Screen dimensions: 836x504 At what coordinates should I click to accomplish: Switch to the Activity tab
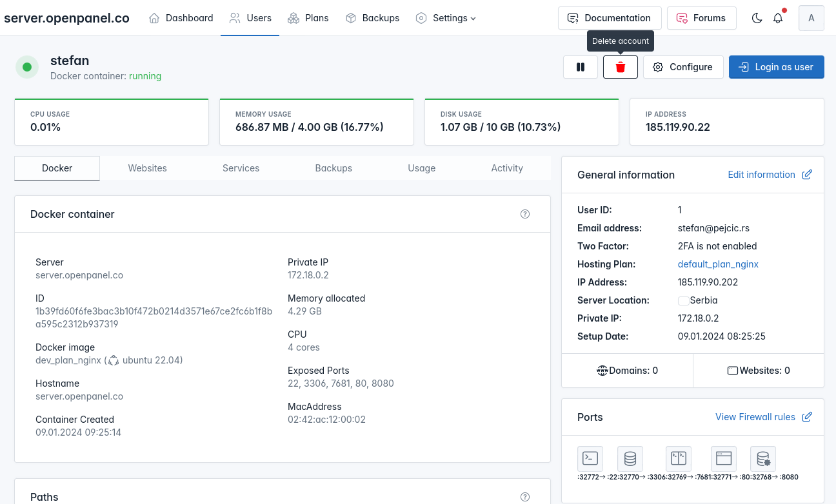(507, 168)
